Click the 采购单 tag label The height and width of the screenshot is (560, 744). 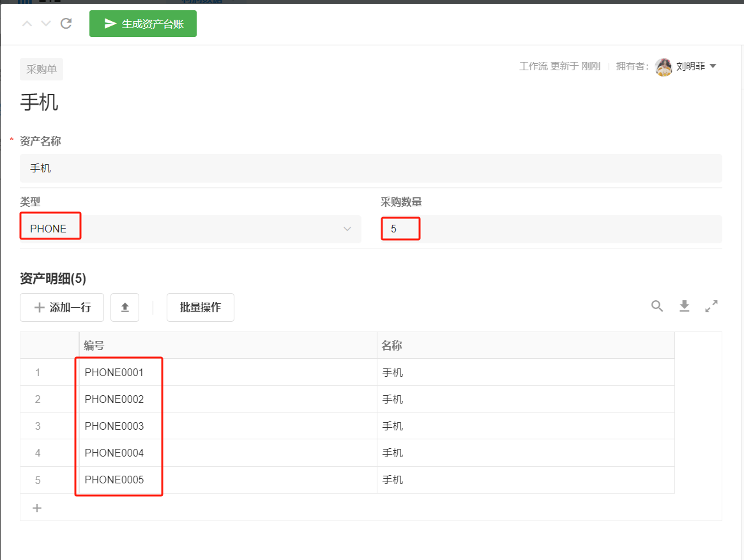tap(42, 70)
